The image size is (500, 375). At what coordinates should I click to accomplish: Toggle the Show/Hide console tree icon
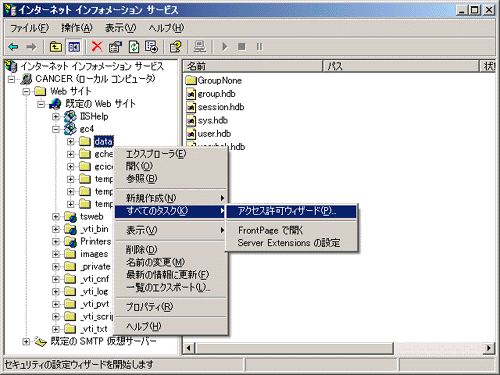coord(74,47)
